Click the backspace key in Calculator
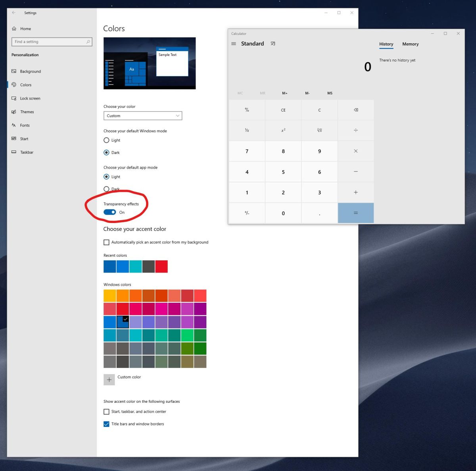The image size is (476, 471). coord(356,110)
